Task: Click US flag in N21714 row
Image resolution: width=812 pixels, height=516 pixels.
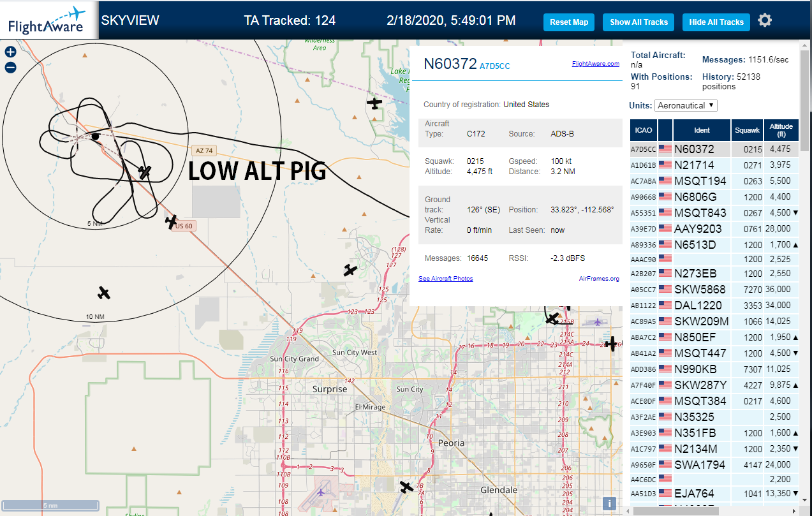Action: 665,165
